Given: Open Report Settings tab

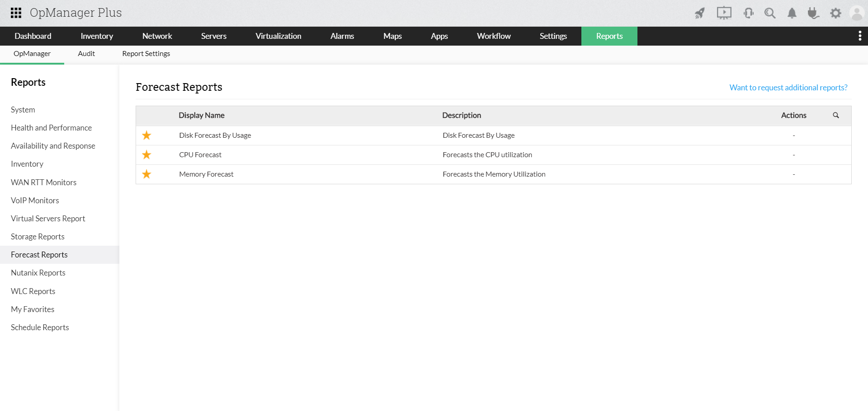Looking at the screenshot, I should (x=146, y=53).
